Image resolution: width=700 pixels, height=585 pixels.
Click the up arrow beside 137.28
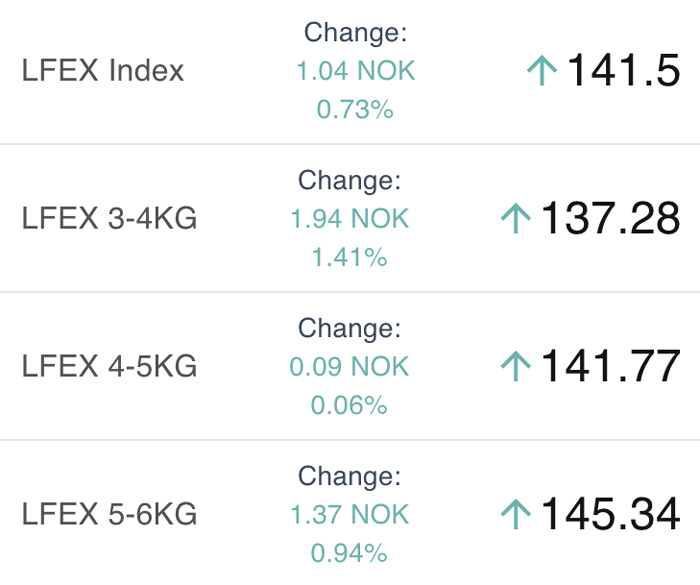pos(516,218)
